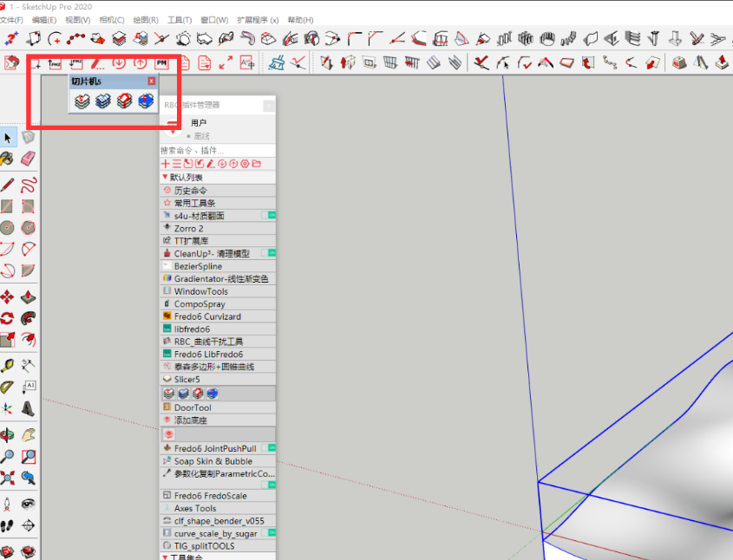Open the 视图(V) menu
Viewport: 733px width, 560px height.
(77, 20)
